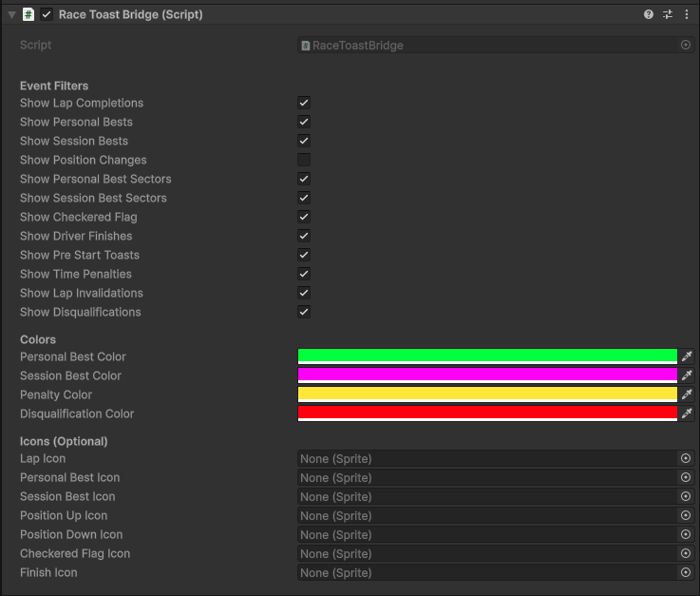Click the Finish Icon sprite field
This screenshot has width=700, height=596.
(x=486, y=572)
